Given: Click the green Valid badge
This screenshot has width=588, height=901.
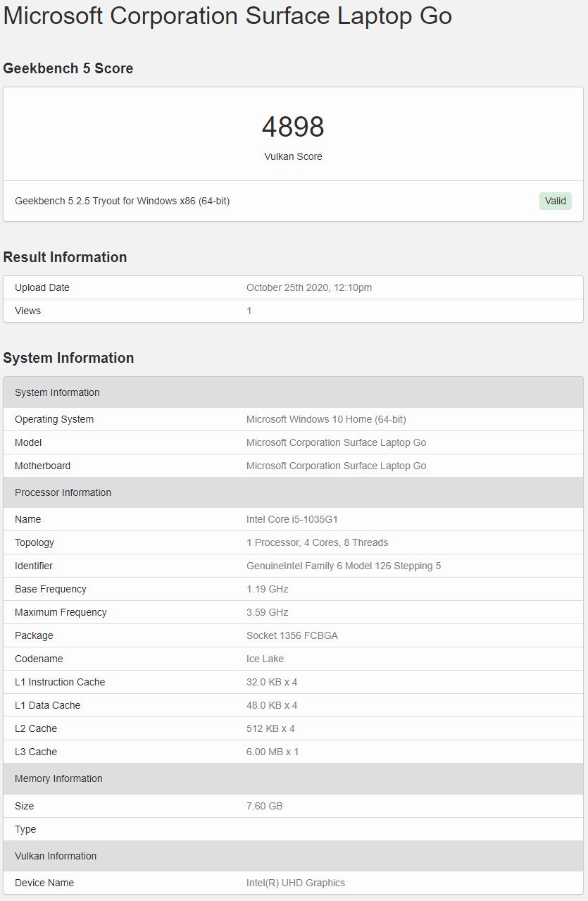Looking at the screenshot, I should coord(556,201).
